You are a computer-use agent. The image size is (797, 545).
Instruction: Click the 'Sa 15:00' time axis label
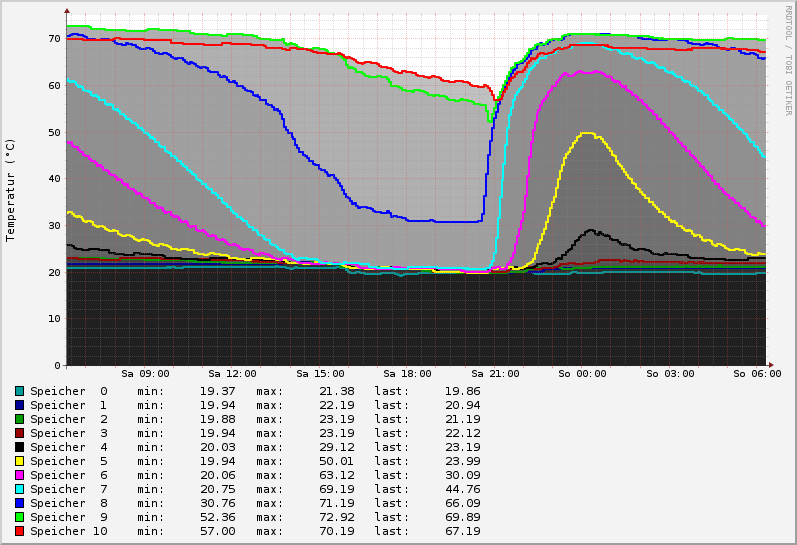[x=320, y=374]
